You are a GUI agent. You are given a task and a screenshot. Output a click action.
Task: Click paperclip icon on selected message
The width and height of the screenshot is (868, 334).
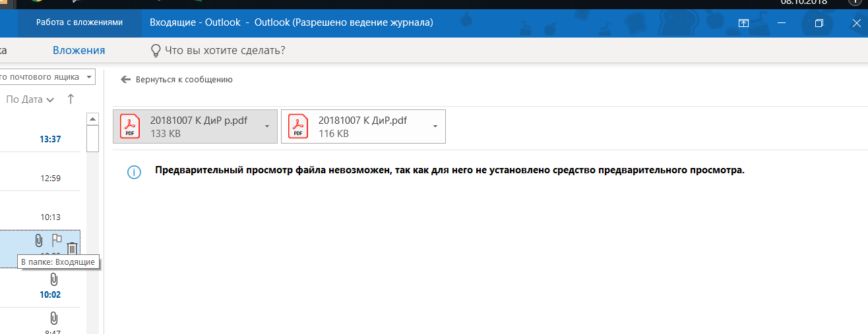[38, 240]
